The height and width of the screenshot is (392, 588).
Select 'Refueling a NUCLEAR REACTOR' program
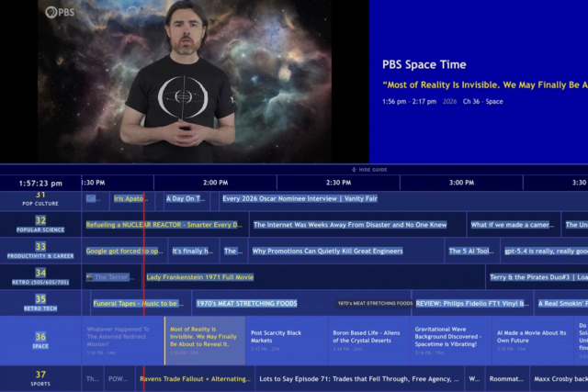(164, 225)
